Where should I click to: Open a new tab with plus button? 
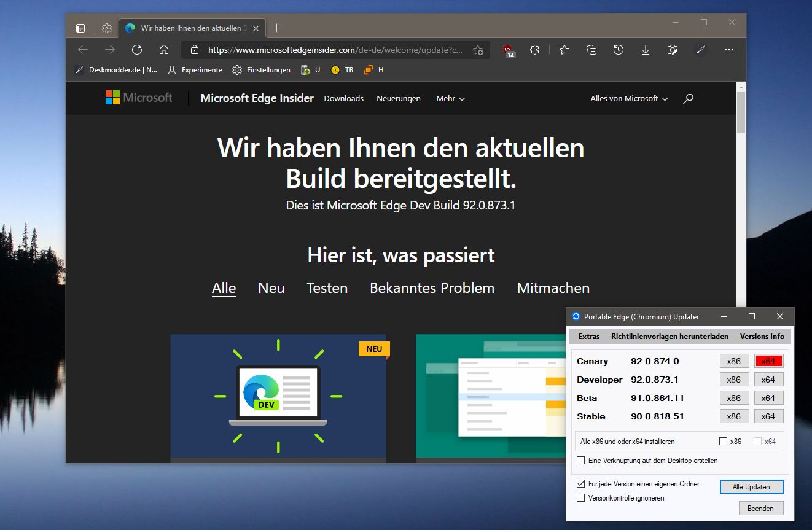point(277,28)
